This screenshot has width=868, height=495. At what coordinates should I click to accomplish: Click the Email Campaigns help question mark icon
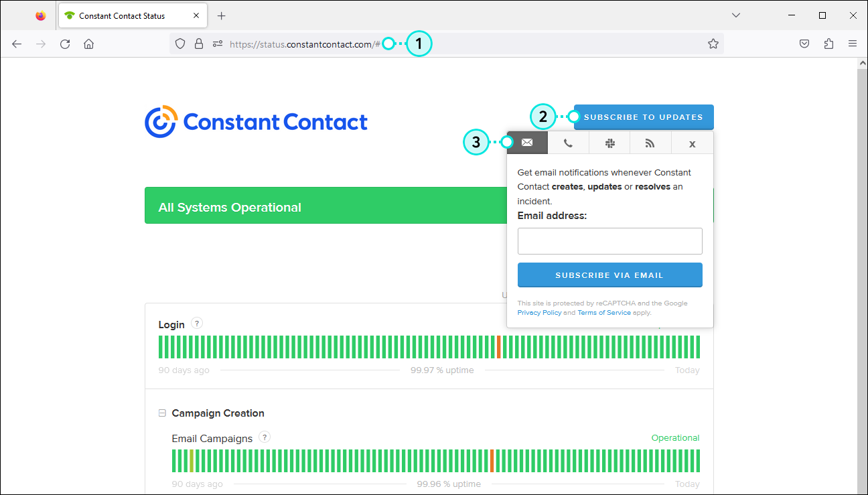click(265, 437)
